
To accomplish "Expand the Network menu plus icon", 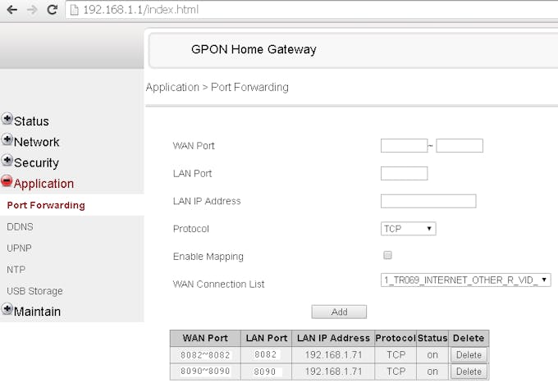I will point(7,139).
